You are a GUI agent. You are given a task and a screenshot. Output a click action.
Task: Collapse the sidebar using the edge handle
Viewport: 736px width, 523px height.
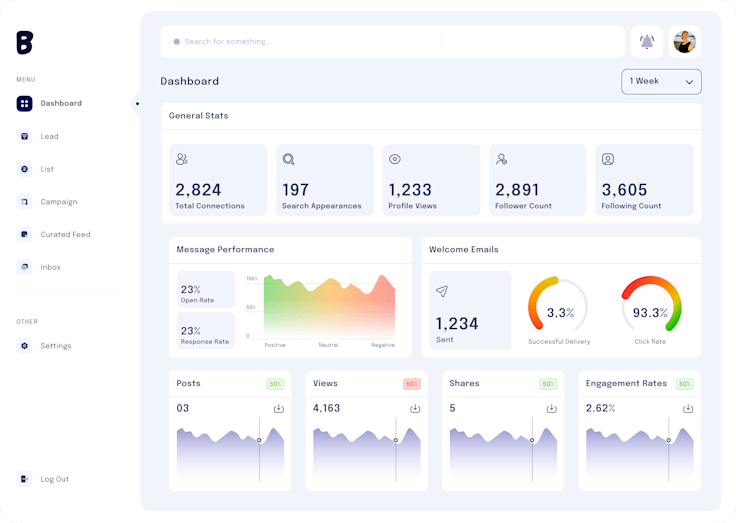pos(137,103)
